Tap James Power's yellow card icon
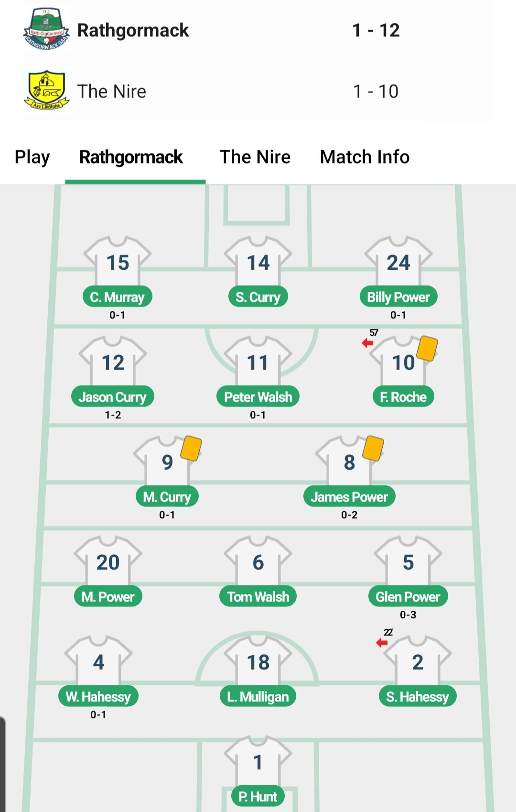Viewport: 516px width, 812px height. pyautogui.click(x=373, y=448)
